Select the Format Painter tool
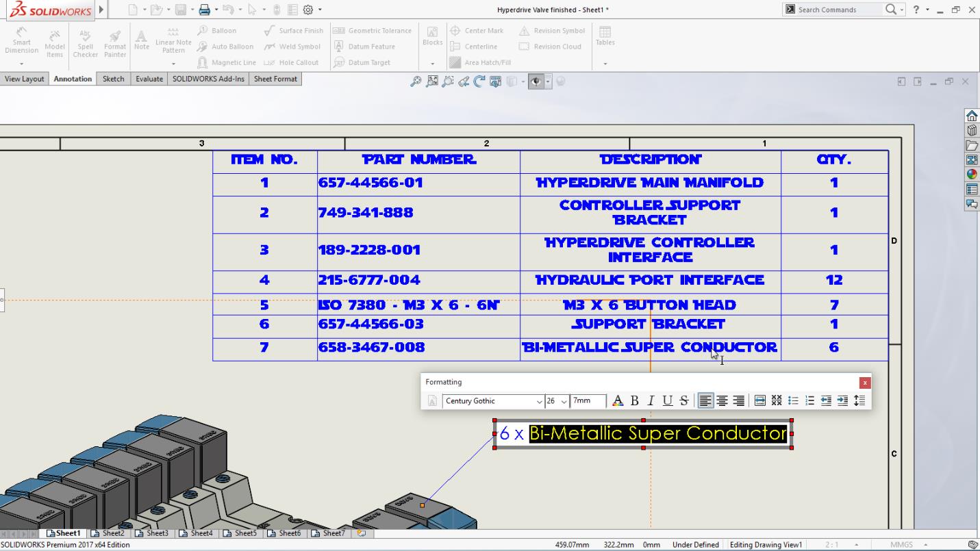Image resolution: width=980 pixels, height=551 pixels. click(114, 42)
